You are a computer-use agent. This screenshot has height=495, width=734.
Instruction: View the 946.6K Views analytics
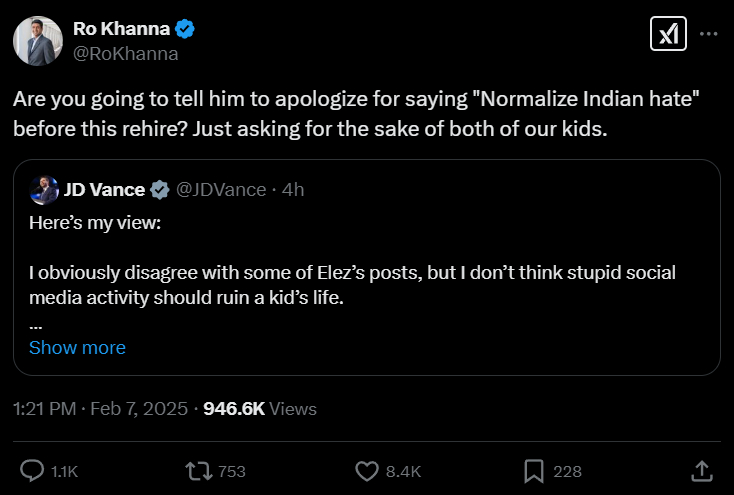click(260, 408)
